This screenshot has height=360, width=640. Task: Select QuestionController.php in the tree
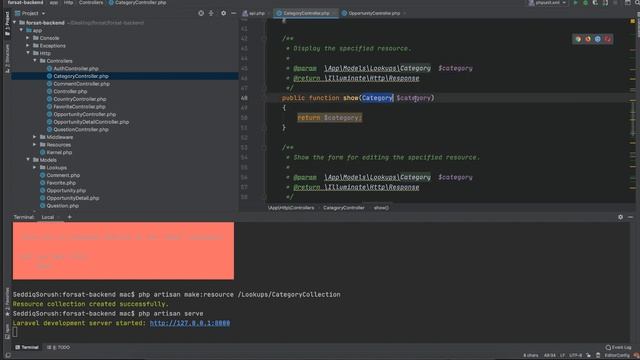pos(81,129)
